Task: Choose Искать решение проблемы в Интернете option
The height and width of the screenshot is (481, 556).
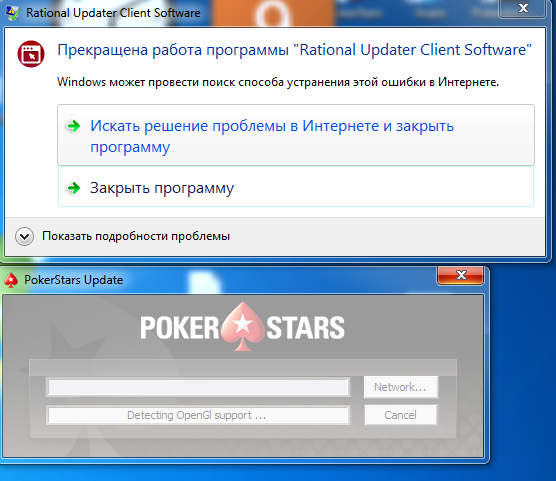Action: pyautogui.click(x=296, y=135)
